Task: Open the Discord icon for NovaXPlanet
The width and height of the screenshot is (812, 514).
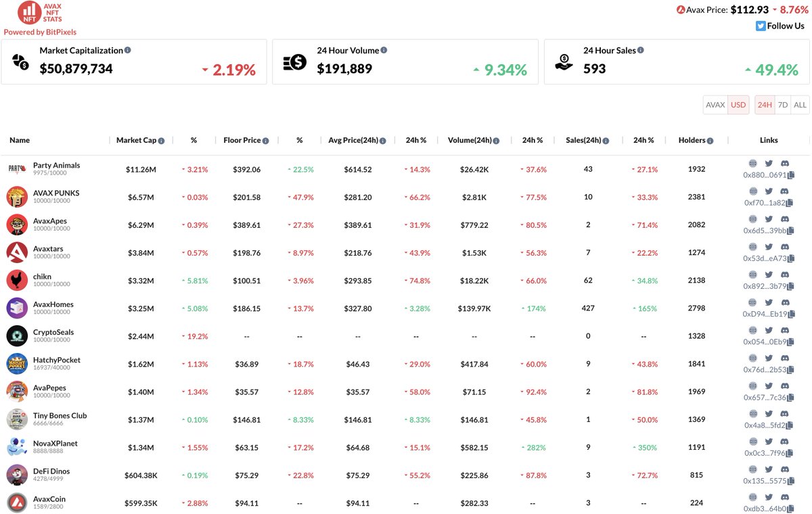Action: click(x=785, y=441)
